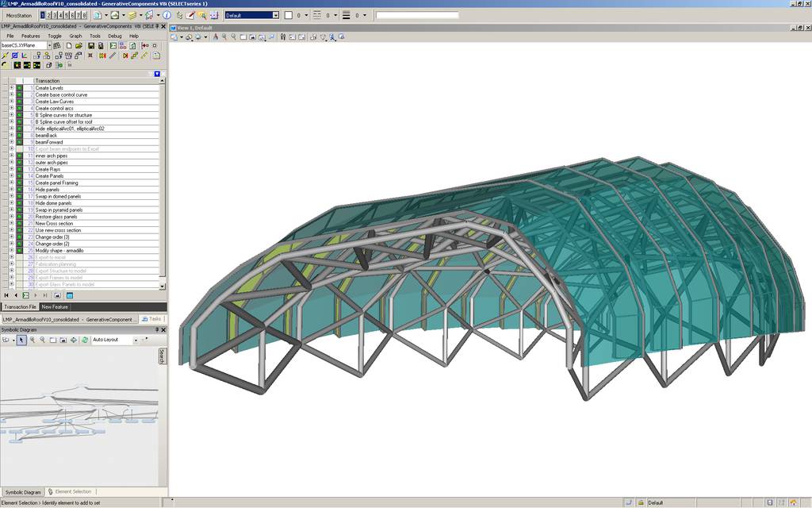Open the baseCS.XYPlane dropdown
Viewport: 812px width, 508px height.
point(49,45)
